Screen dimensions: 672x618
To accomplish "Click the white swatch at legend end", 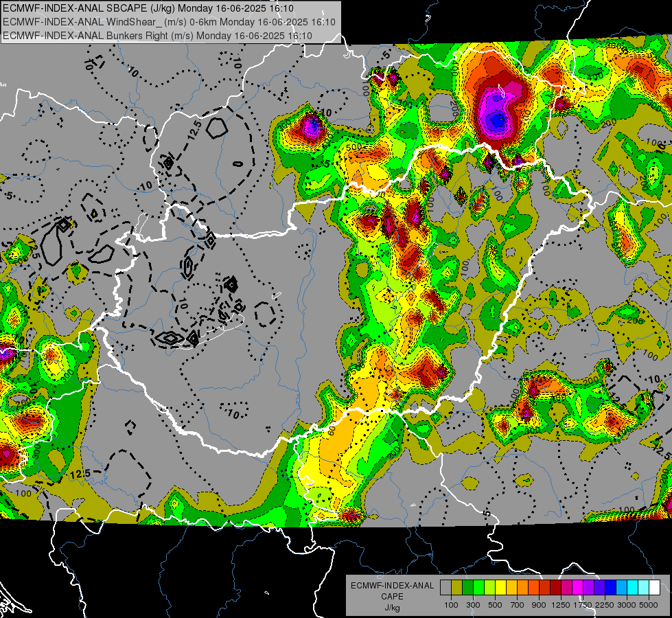I will click(654, 588).
